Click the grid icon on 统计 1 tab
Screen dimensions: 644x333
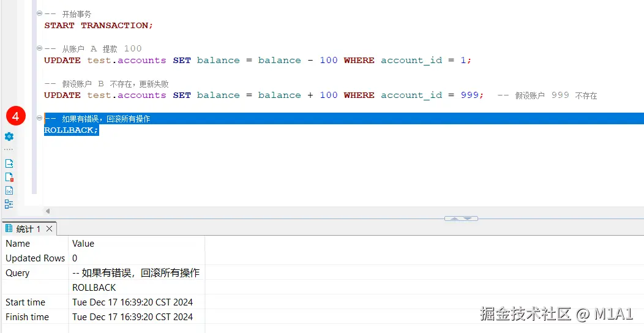pyautogui.click(x=9, y=228)
